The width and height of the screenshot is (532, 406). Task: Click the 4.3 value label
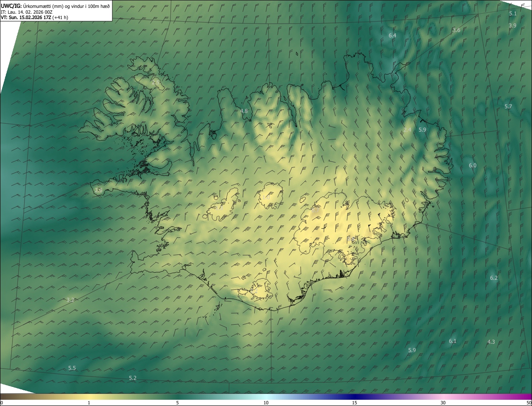click(x=491, y=342)
